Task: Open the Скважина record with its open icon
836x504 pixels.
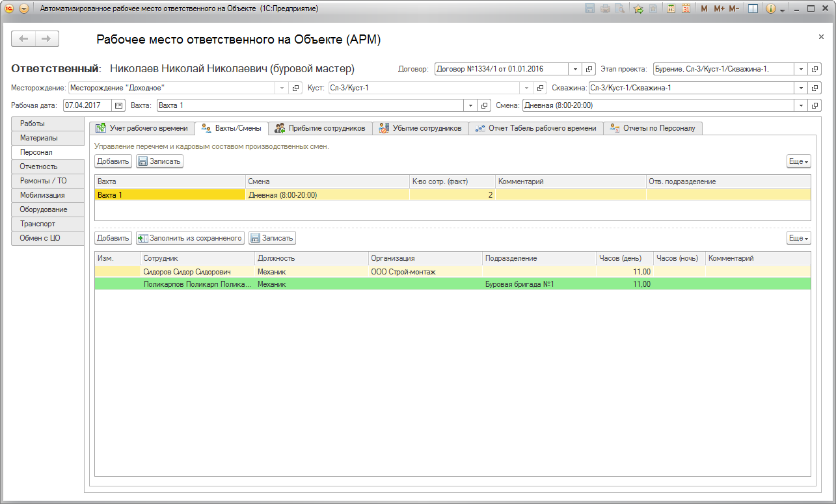Action: [815, 88]
